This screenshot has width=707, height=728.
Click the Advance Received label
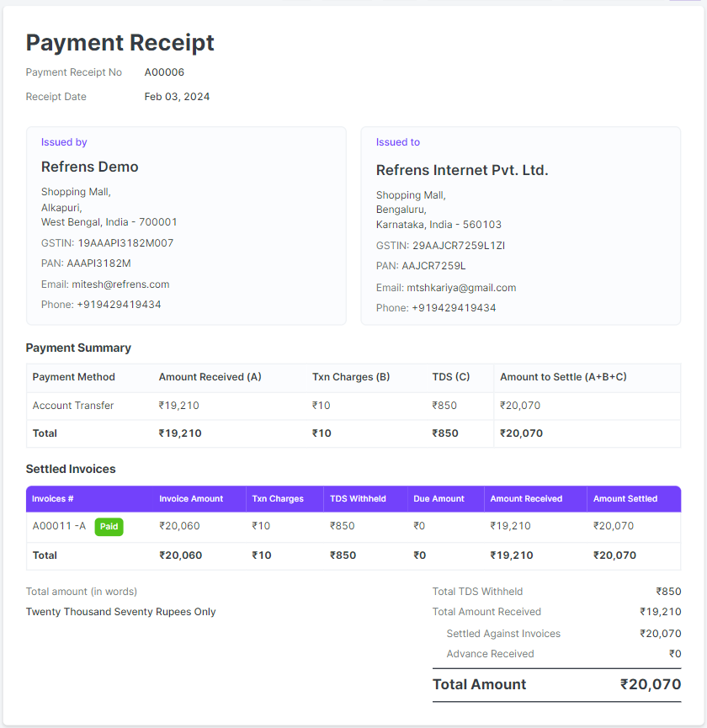pos(490,654)
